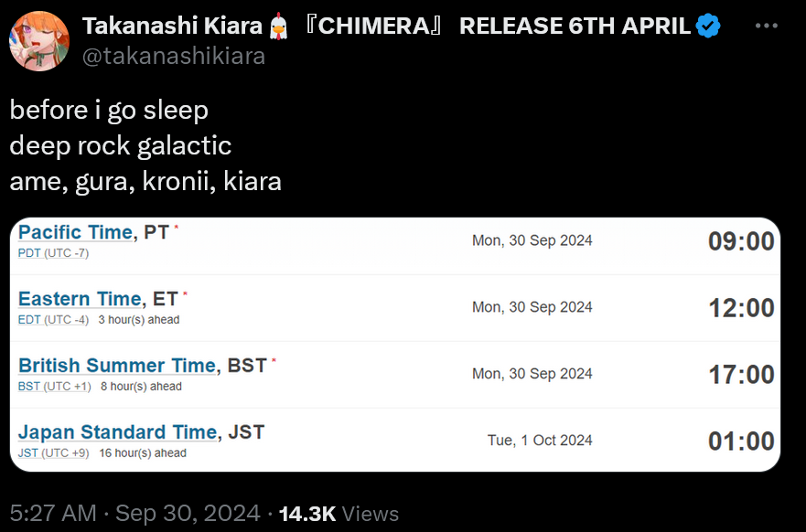Click the 09:00 Pacific time value
The height and width of the screenshot is (532, 806).
[741, 241]
